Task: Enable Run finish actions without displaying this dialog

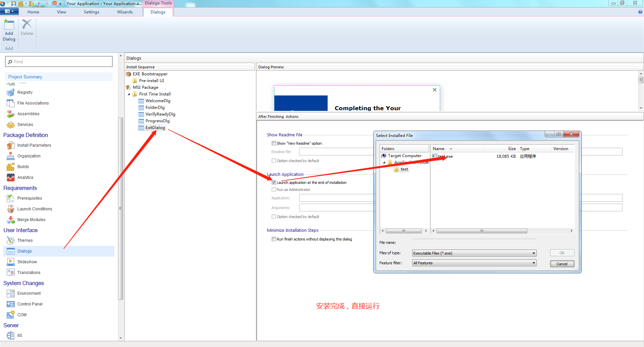Action: [x=274, y=239]
